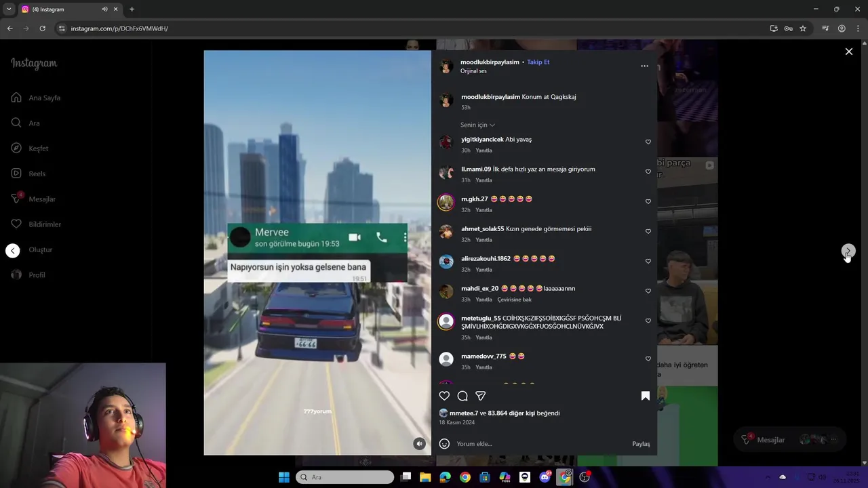The height and width of the screenshot is (488, 868).
Task: Open File Explorer from taskbar
Action: click(425, 477)
